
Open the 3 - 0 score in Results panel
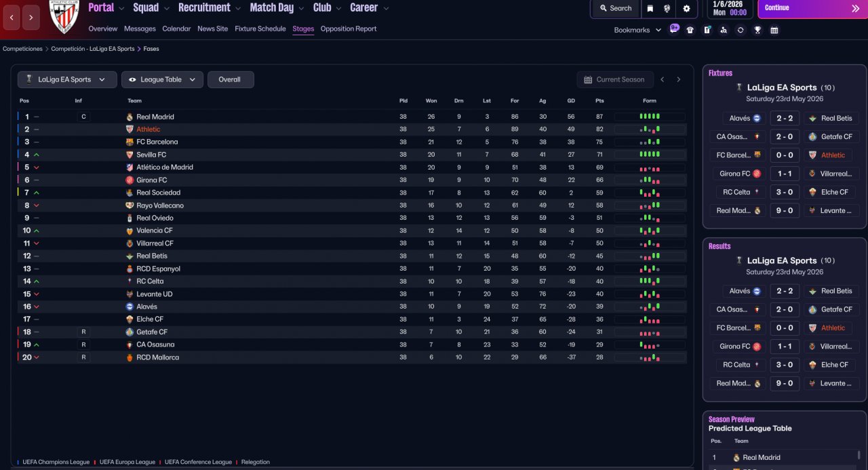click(785, 365)
